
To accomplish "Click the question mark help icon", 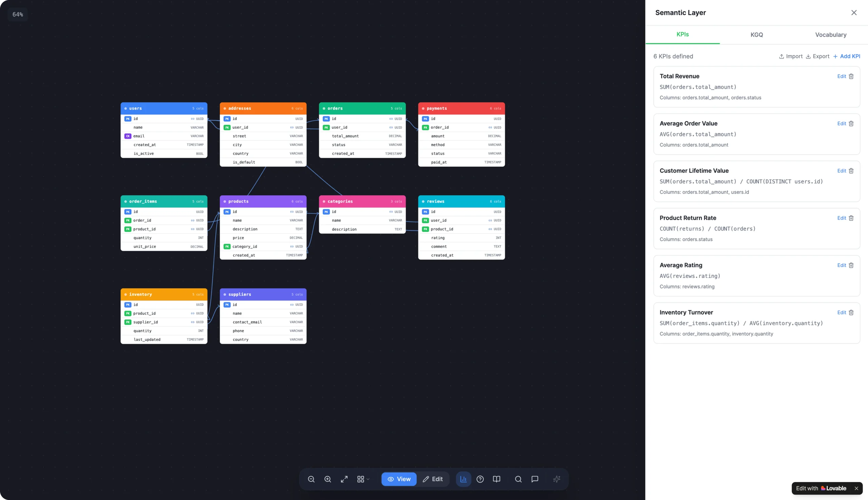I will coord(480,479).
